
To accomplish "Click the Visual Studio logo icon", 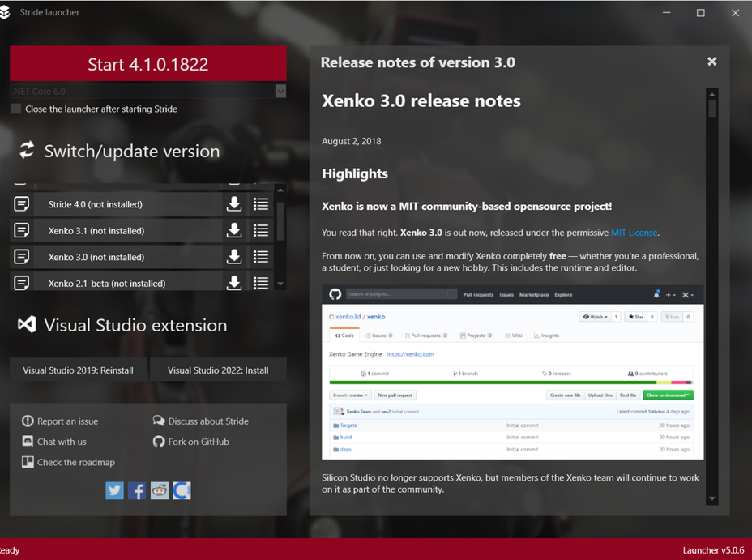I will point(27,325).
